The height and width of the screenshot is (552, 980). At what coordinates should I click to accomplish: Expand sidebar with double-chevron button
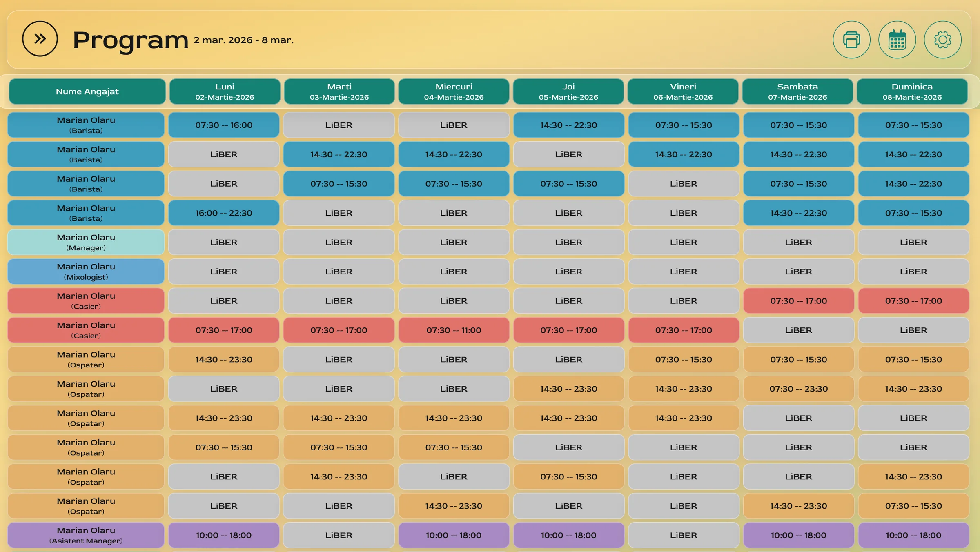pos(40,39)
